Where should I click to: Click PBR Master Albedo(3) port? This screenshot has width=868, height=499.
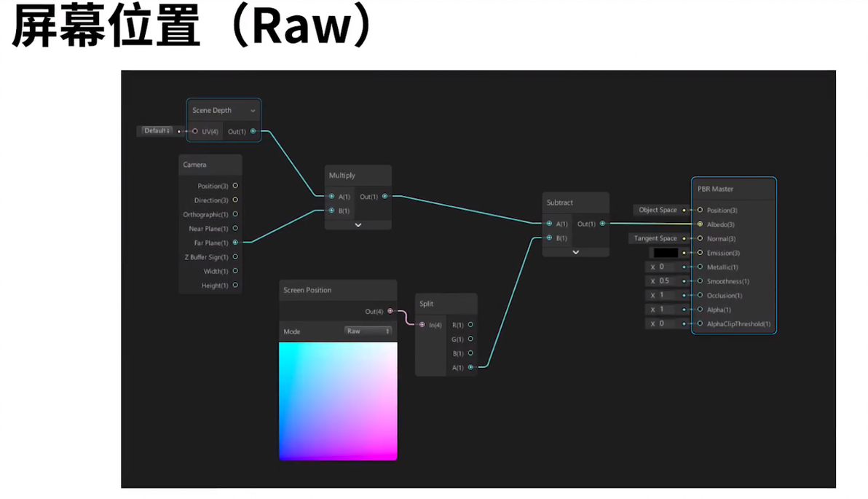coord(701,224)
